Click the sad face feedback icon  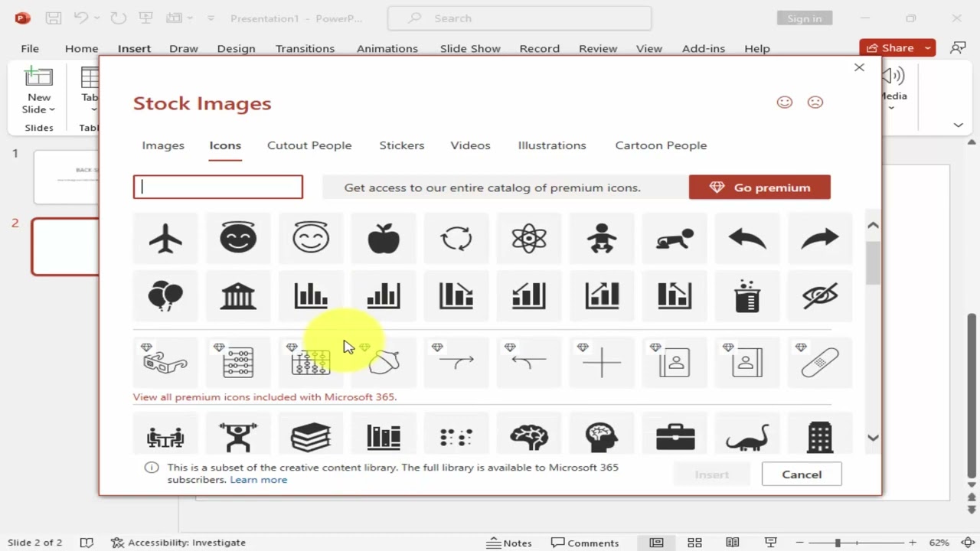coord(815,102)
